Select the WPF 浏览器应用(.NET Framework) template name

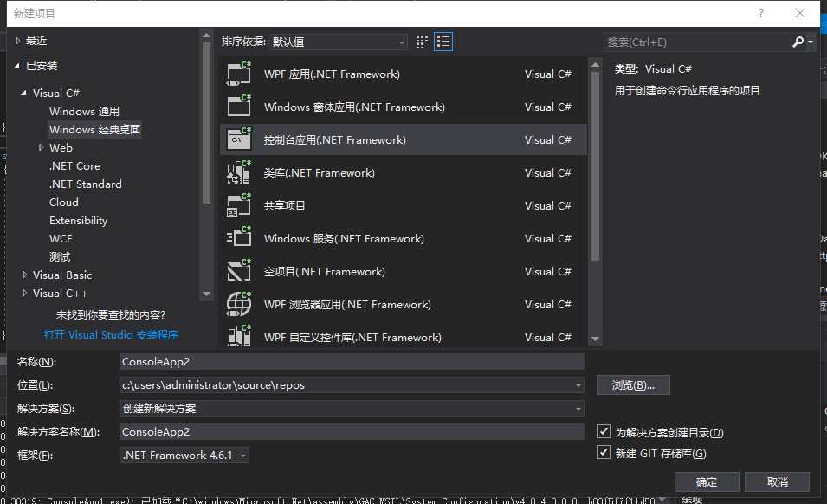[x=347, y=305]
